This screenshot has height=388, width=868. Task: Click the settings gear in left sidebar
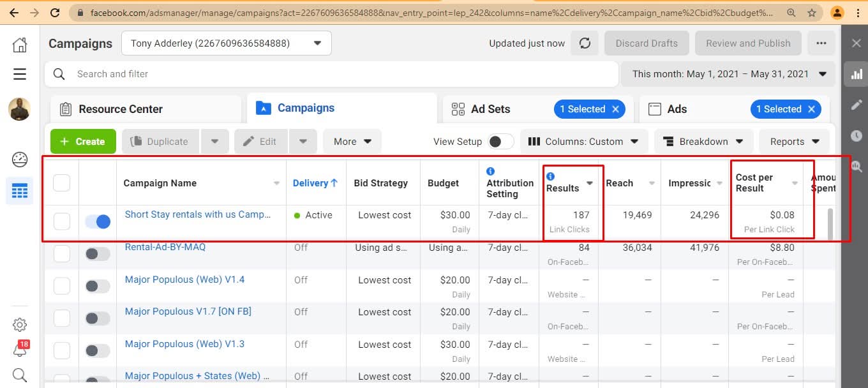pyautogui.click(x=20, y=324)
